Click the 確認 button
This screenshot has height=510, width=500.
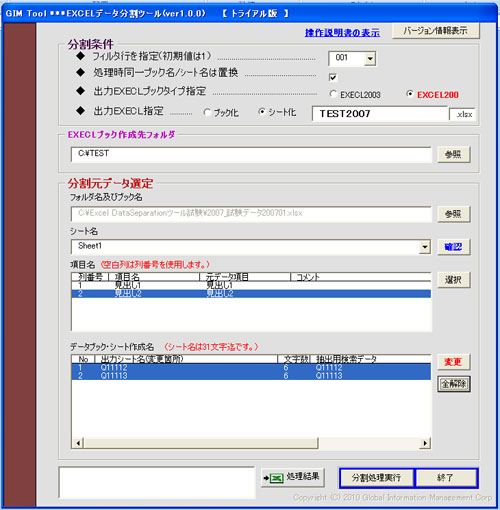coord(453,247)
